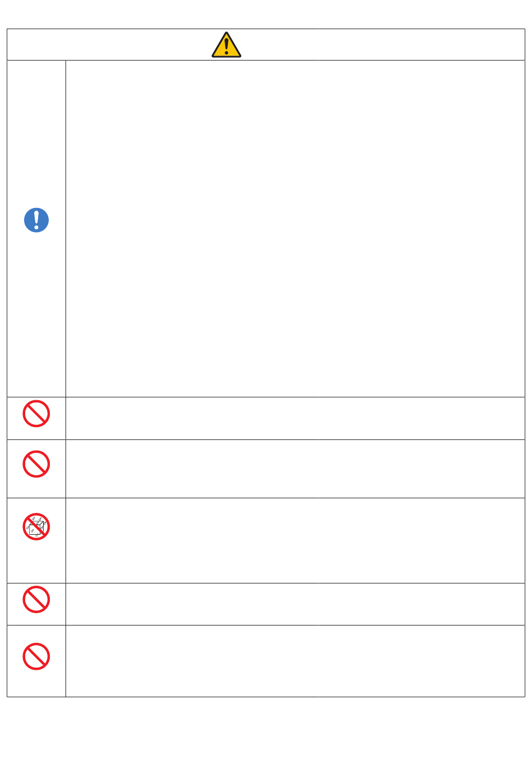
Task: Click the bottommost red prohibition icon
Action: coord(36,656)
